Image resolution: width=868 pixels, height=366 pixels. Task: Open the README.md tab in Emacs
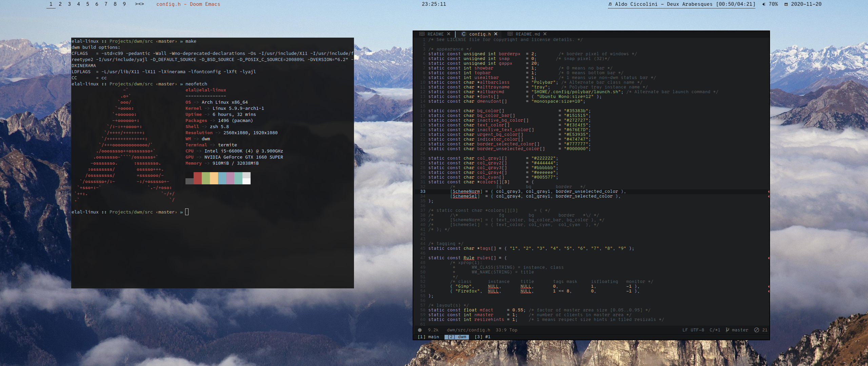pos(528,34)
